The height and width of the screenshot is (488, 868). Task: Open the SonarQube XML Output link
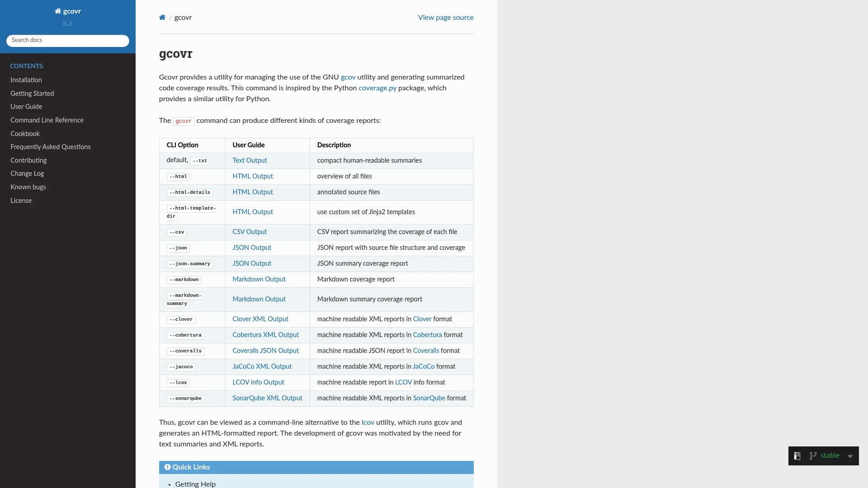pos(267,398)
